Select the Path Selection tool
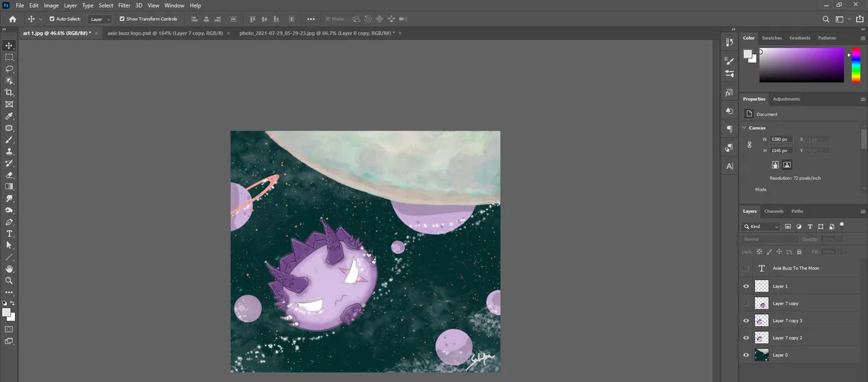 pyautogui.click(x=9, y=245)
